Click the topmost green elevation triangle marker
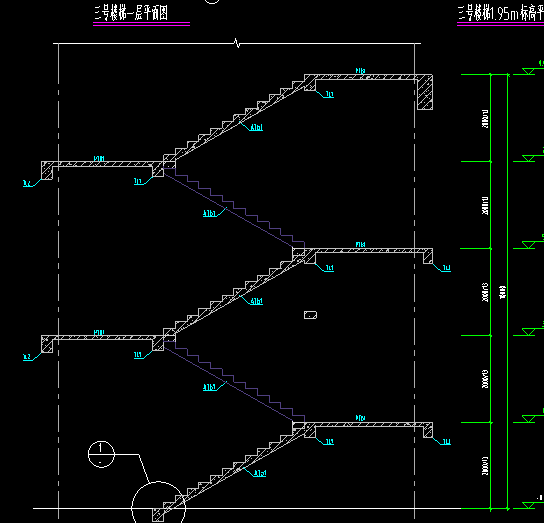 coord(529,71)
